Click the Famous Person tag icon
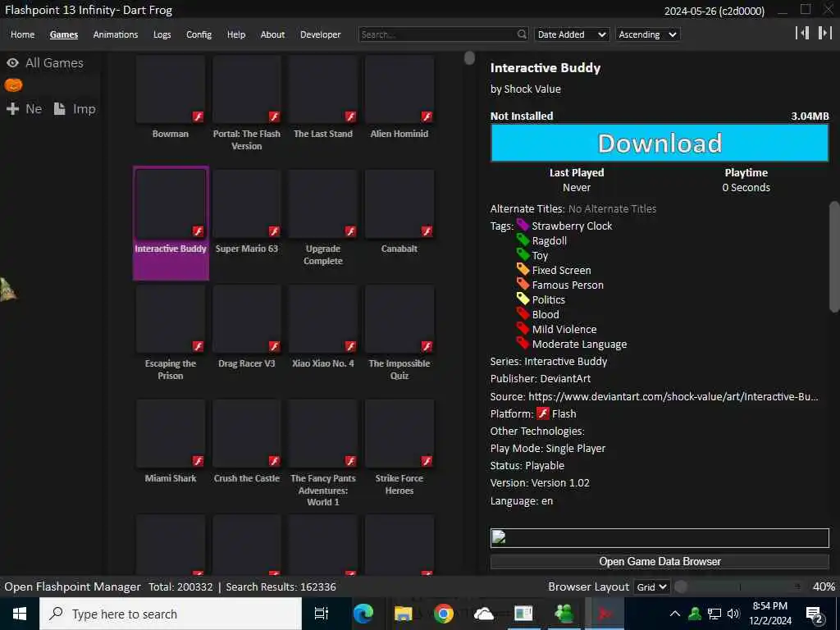Image resolution: width=840 pixels, height=630 pixels. coord(523,284)
